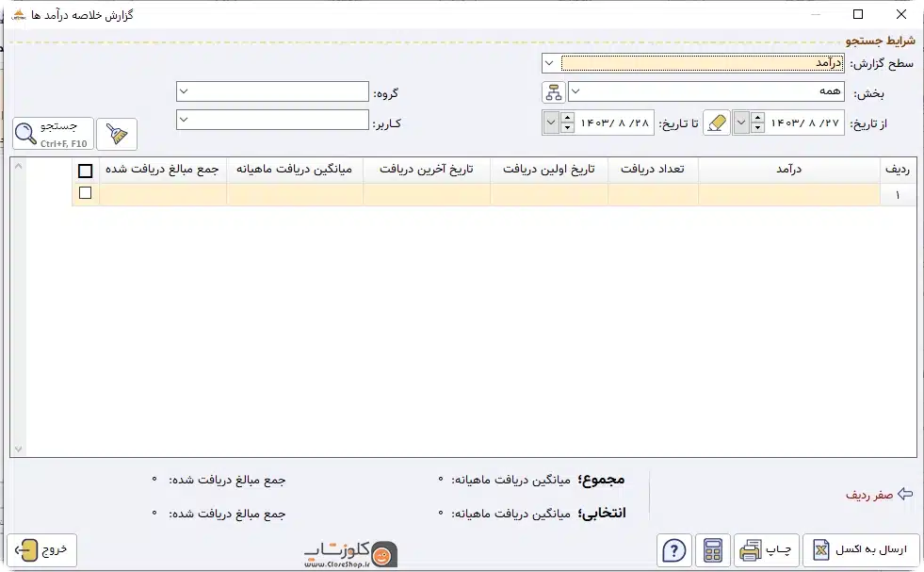Image resolution: width=924 pixels, height=572 pixels.
Task: Click the row 1 درآمد cell
Action: pos(789,194)
